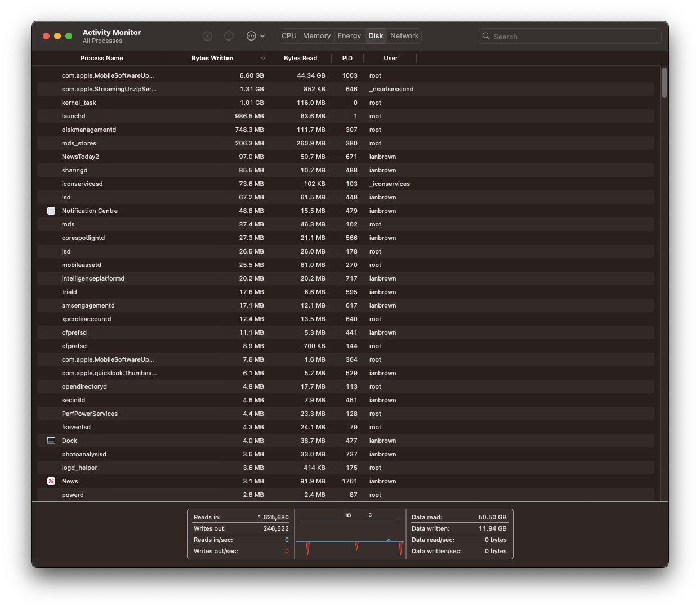Screen dimensions: 700x609
Task: Sort by Bytes Read column header
Action: (x=300, y=58)
